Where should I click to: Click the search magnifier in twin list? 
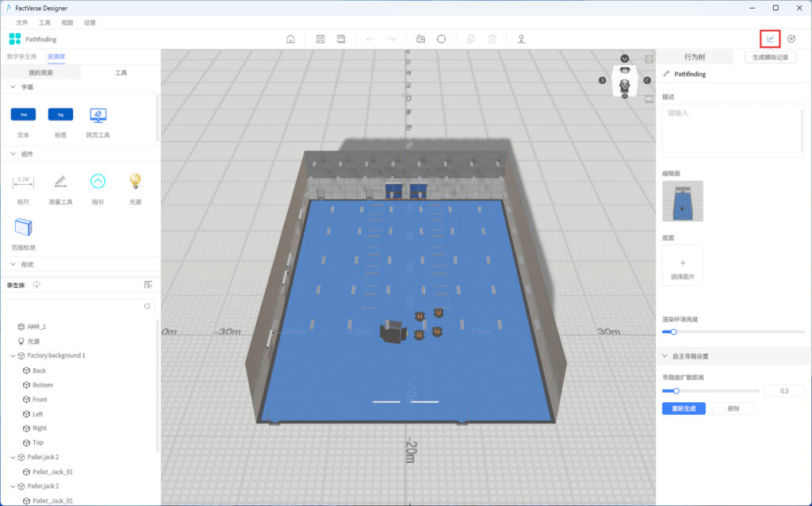coord(147,306)
